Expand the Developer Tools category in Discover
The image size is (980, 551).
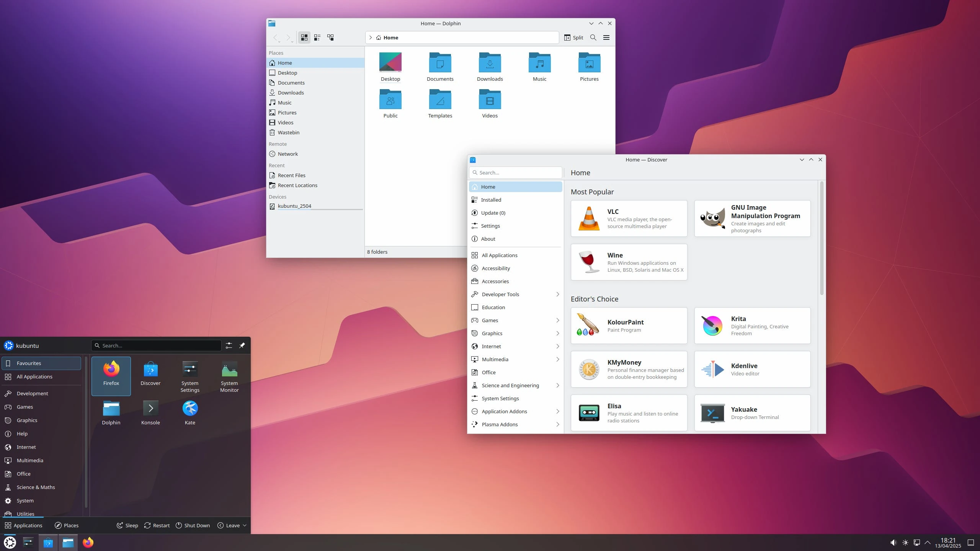(x=557, y=294)
